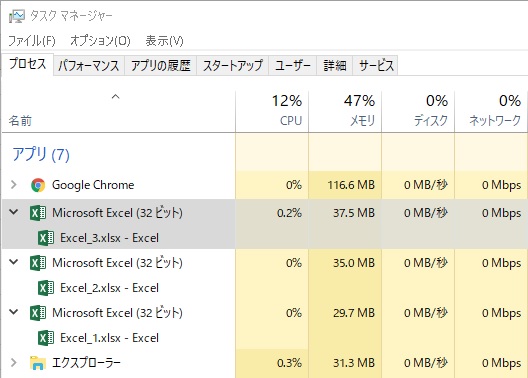Sort processes by the メモリ column header
The width and height of the screenshot is (528, 378).
(345, 111)
